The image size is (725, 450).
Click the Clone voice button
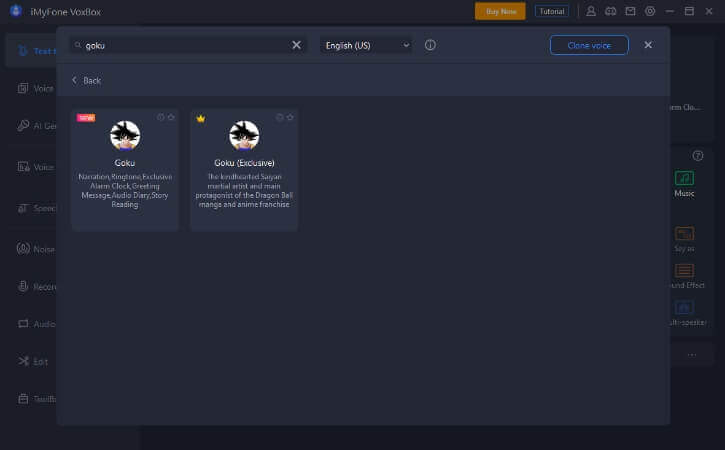[x=589, y=45]
